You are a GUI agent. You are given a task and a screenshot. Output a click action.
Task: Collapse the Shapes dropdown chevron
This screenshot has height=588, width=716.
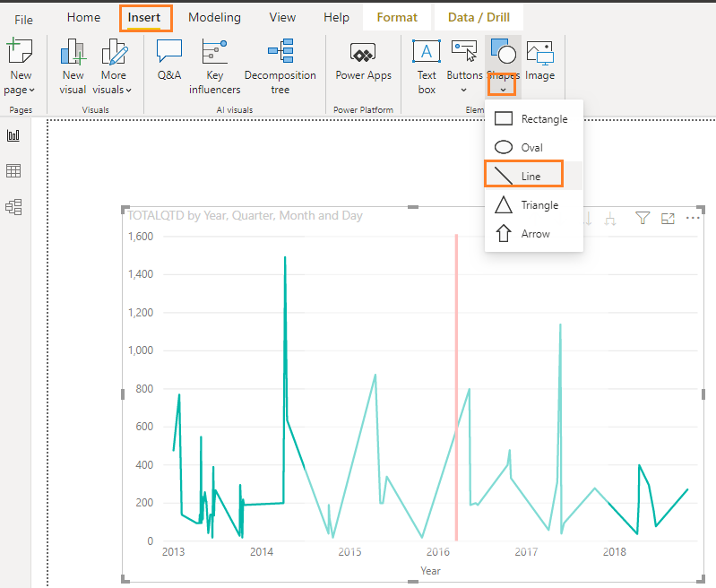[503, 90]
